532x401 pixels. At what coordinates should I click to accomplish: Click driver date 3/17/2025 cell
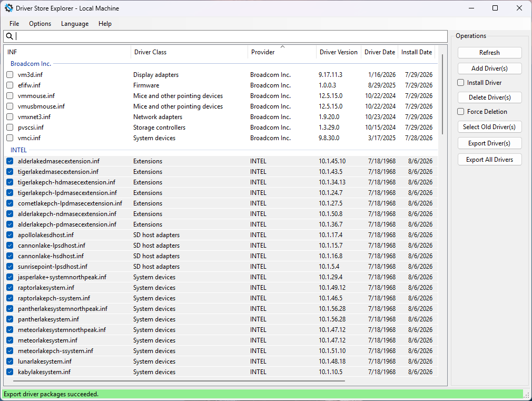(x=382, y=138)
